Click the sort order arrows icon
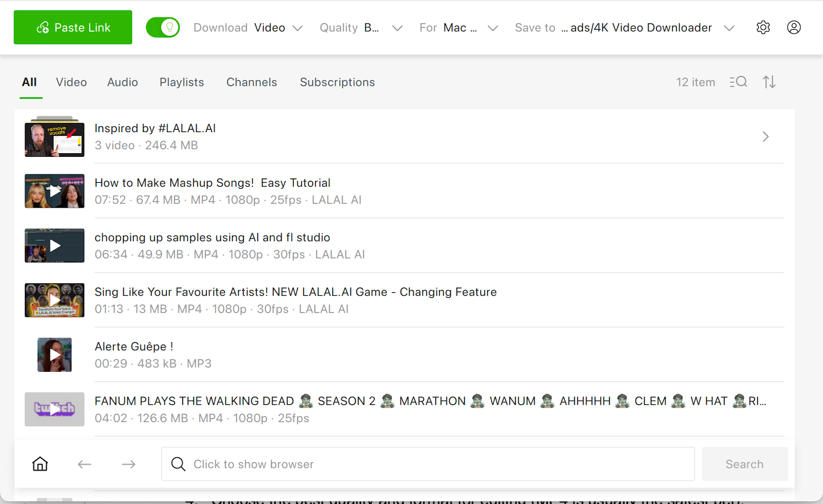The height and width of the screenshot is (504, 823). pos(769,82)
